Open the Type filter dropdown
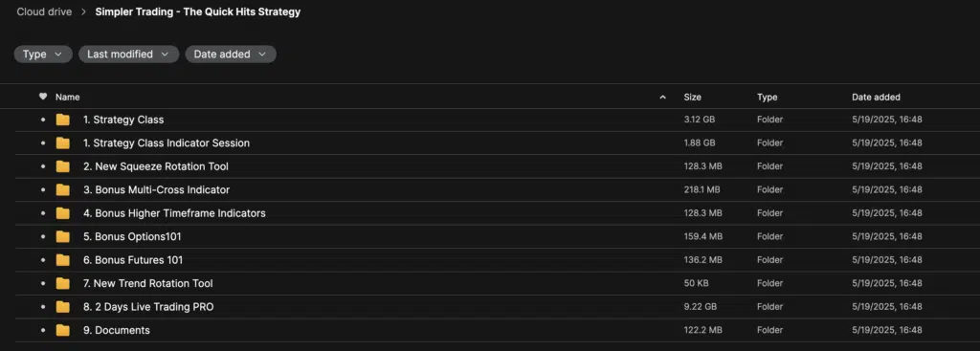 pos(43,55)
